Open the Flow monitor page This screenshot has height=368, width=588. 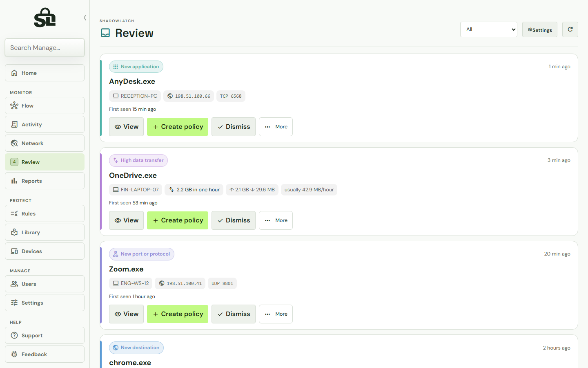[45, 105]
